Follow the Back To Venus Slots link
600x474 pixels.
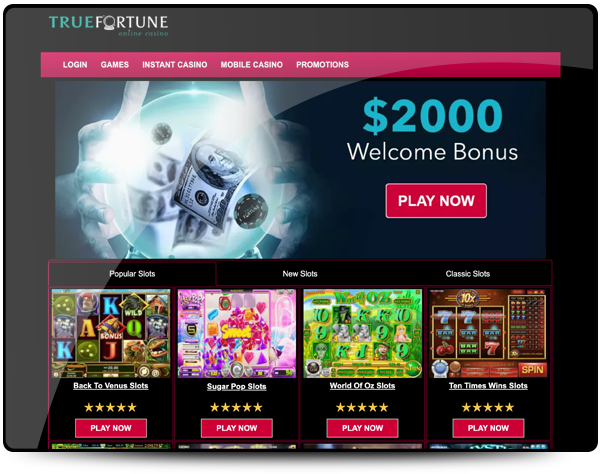[x=111, y=386]
